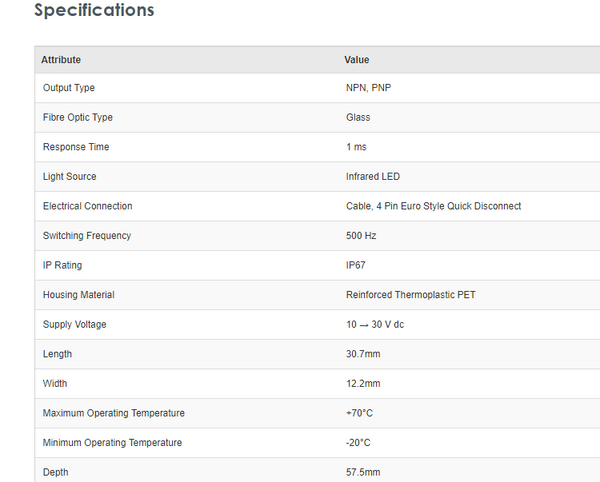
Task: Click the Housing Material attribute label
Action: tap(79, 295)
